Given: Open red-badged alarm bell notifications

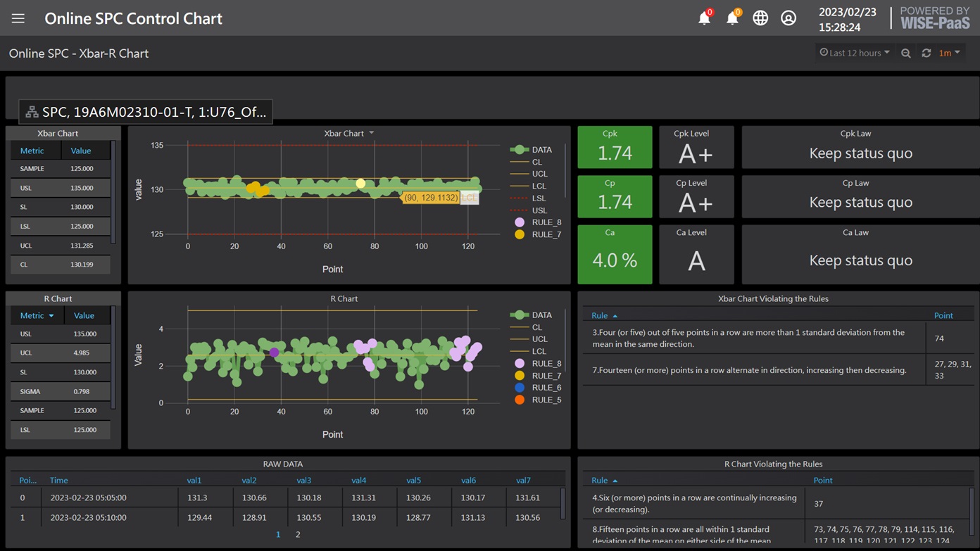Looking at the screenshot, I should tap(705, 18).
